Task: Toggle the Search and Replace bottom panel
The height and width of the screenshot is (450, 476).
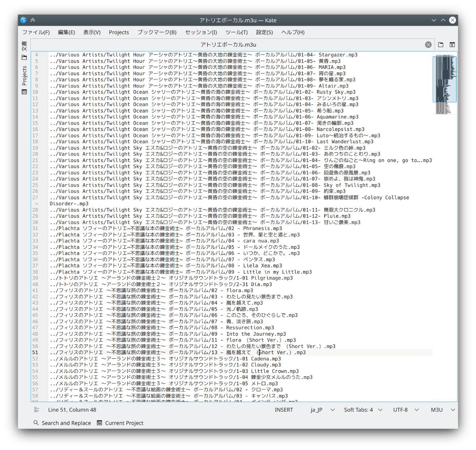Action: [62, 423]
